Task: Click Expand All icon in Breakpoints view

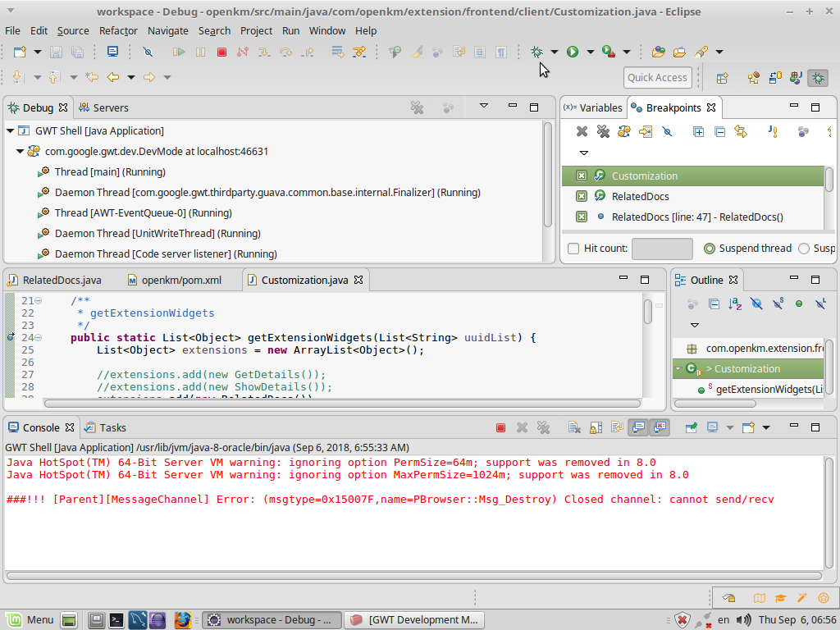Action: 698,131
